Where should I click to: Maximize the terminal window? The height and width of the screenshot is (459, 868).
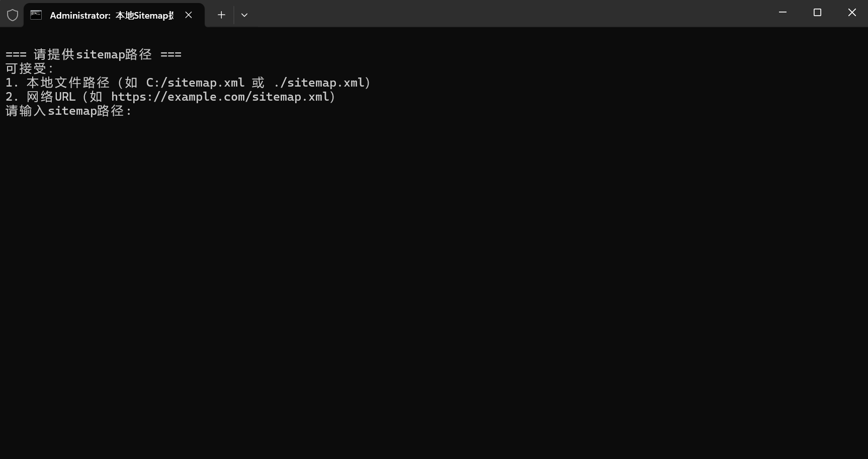tap(817, 12)
